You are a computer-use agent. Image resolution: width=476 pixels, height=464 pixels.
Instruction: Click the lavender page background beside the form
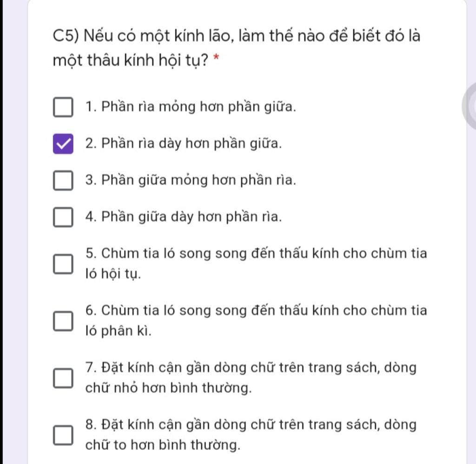coord(15,231)
